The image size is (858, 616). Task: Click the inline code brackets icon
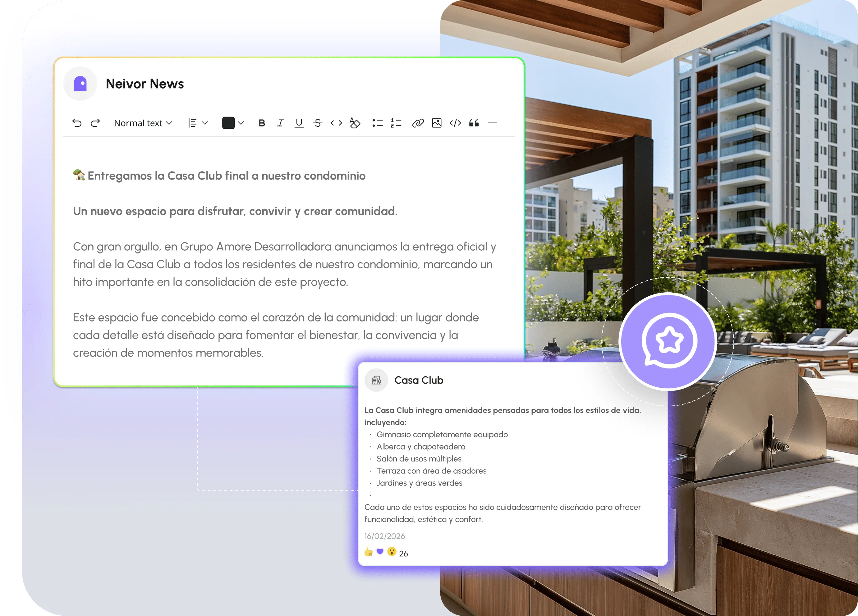coord(336,123)
